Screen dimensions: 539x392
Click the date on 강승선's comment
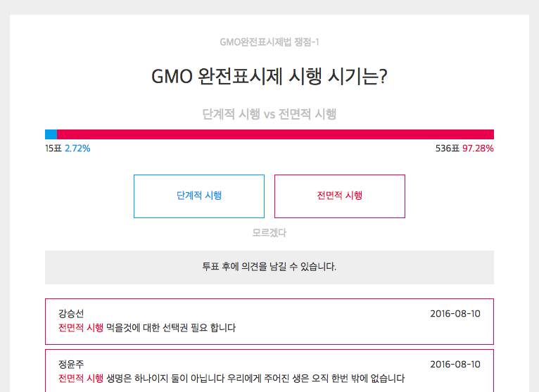455,314
